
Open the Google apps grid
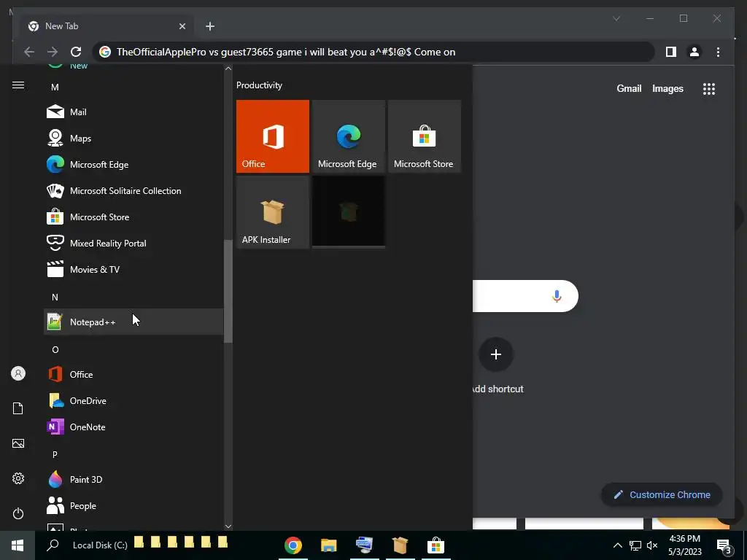tap(709, 88)
